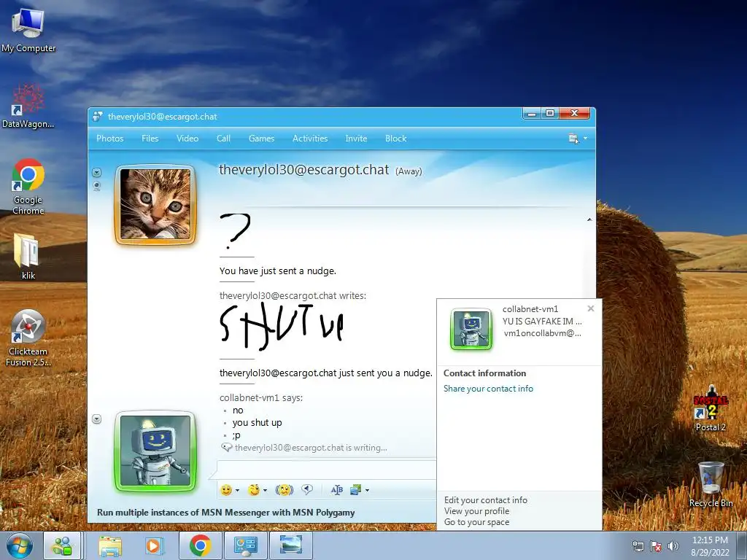Viewport: 747px width, 560px height.
Task: Click the kitten display picture
Action: click(x=155, y=205)
